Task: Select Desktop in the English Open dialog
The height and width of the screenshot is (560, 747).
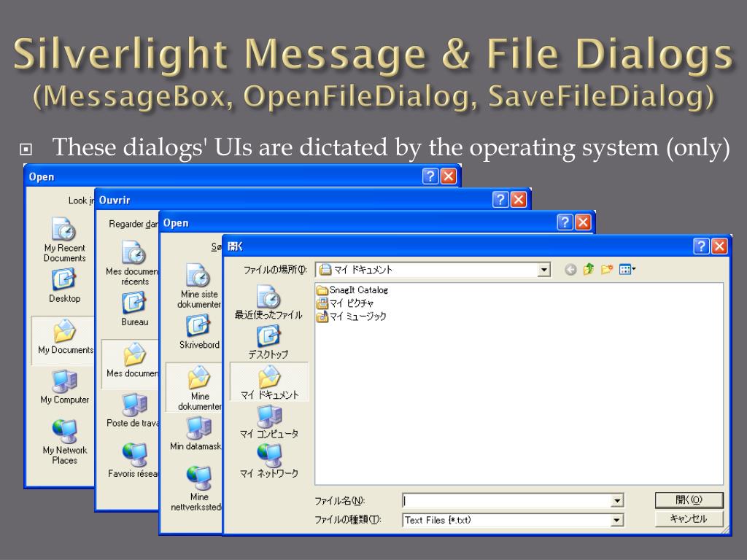Action: pos(64,285)
